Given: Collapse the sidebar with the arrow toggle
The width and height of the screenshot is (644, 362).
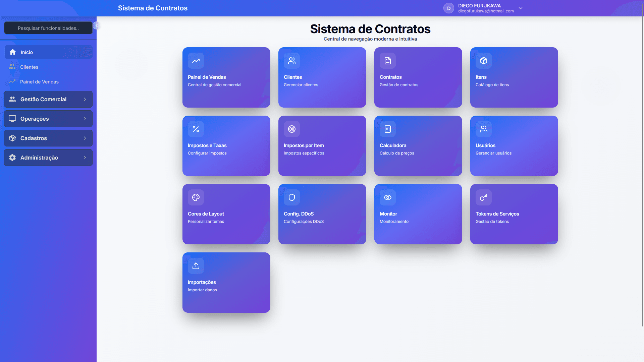Looking at the screenshot, I should [97, 25].
